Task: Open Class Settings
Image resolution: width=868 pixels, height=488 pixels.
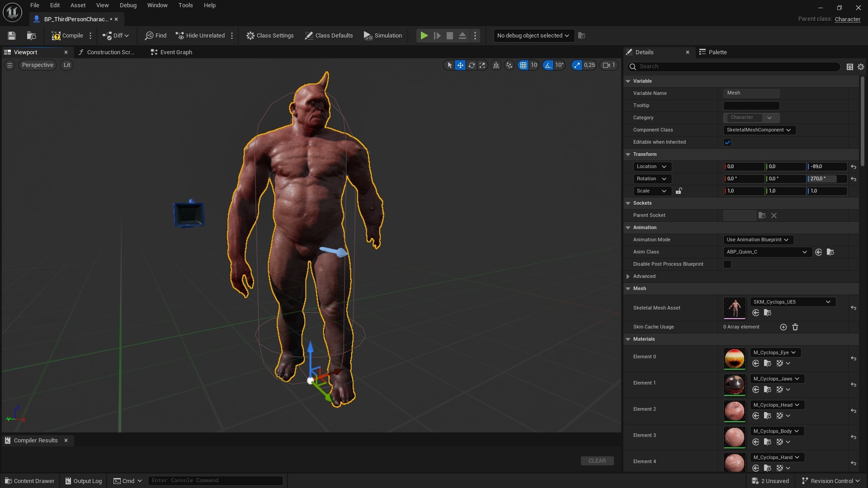Action: [270, 36]
